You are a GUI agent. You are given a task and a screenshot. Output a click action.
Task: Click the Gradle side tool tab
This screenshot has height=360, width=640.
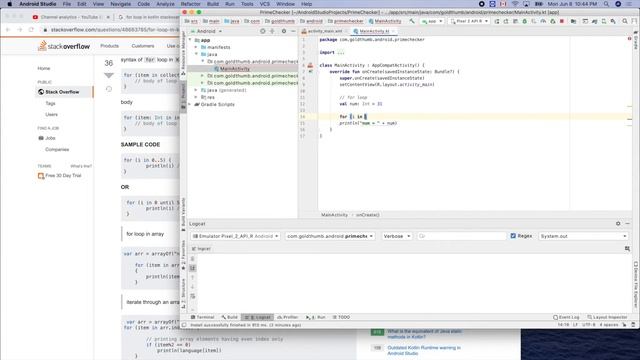[636, 41]
